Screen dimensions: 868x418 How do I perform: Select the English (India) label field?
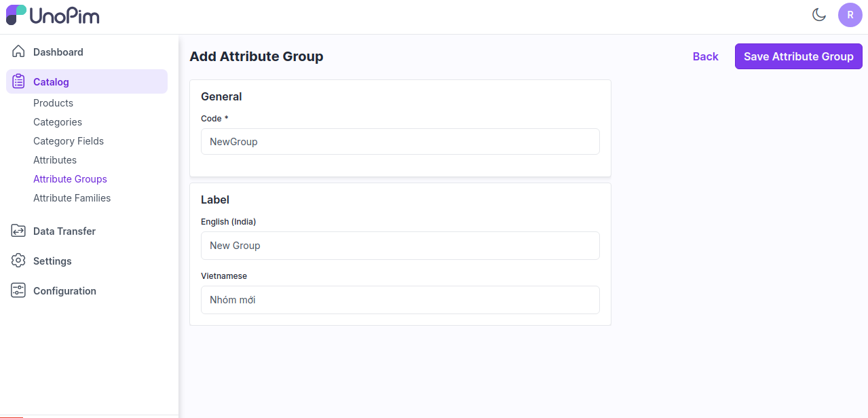(400, 245)
